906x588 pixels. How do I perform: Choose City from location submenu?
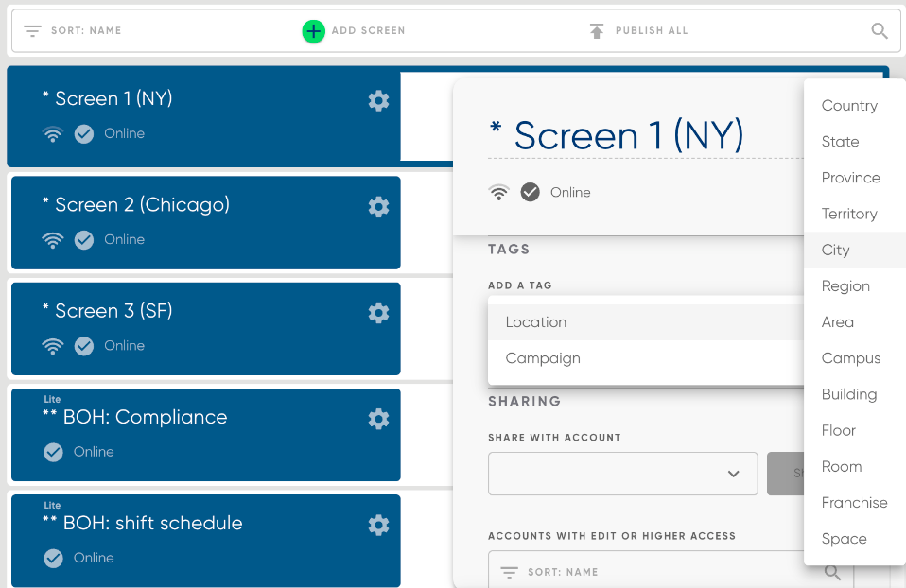click(x=855, y=251)
